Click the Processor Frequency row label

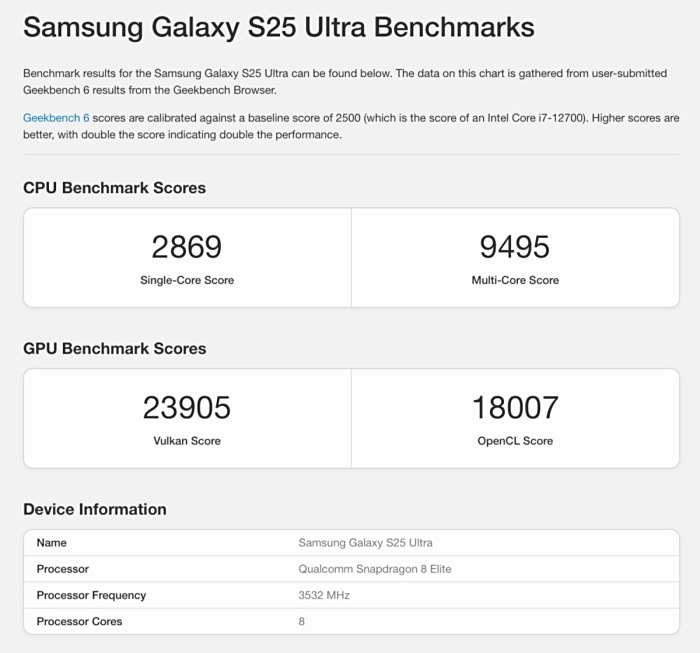click(x=91, y=595)
